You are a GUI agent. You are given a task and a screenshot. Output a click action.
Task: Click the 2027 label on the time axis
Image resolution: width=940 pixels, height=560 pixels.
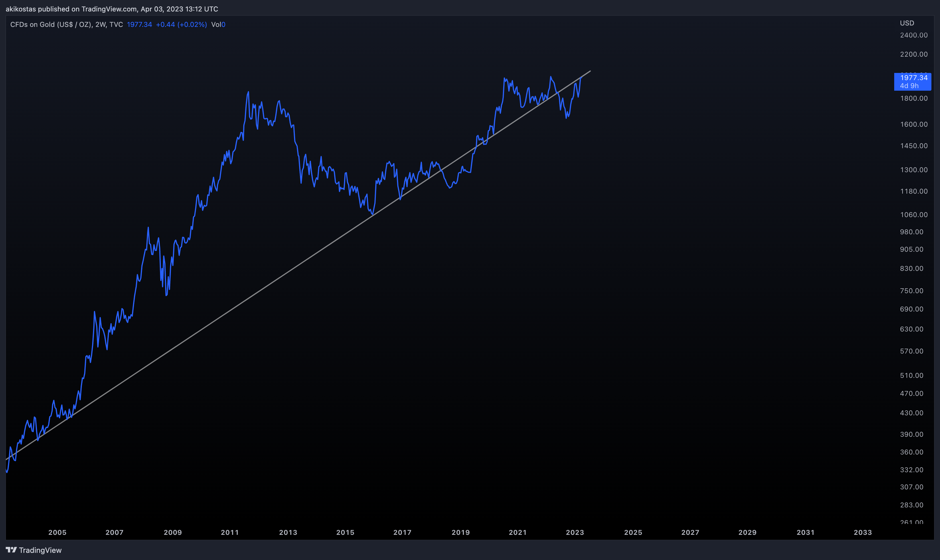point(690,533)
